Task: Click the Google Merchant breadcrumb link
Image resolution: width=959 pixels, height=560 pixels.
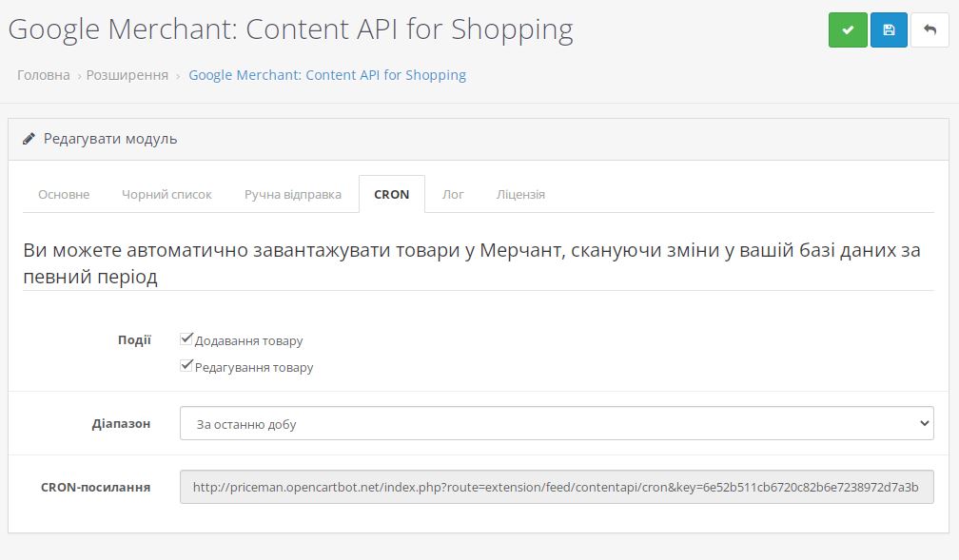Action: point(327,74)
